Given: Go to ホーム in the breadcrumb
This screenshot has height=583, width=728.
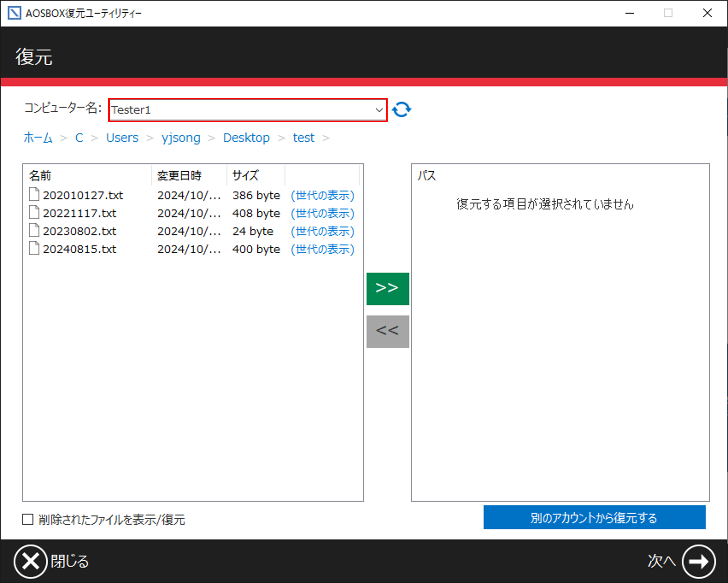Looking at the screenshot, I should click(x=38, y=138).
